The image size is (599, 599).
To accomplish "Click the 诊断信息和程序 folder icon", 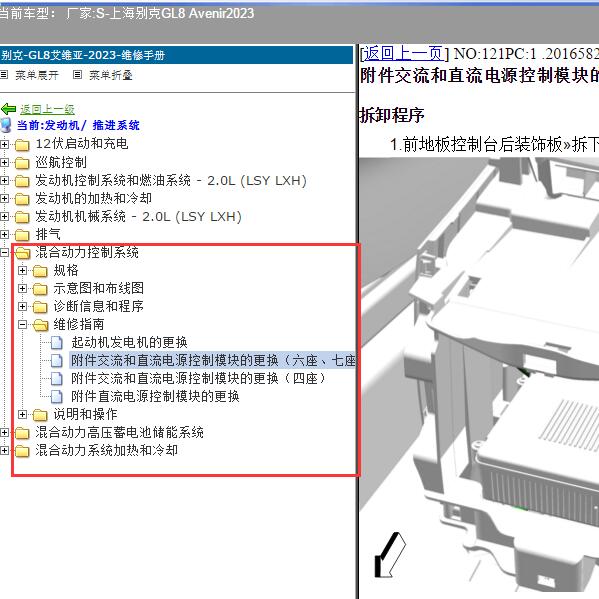I will [x=40, y=306].
